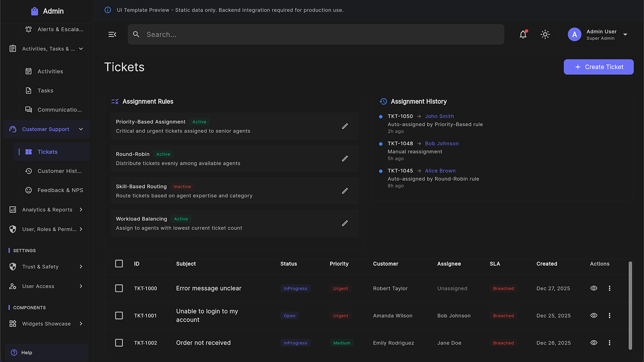Image resolution: width=644 pixels, height=362 pixels.
Task: Click the Skill-Based Routing Inactive badge
Action: (x=182, y=187)
